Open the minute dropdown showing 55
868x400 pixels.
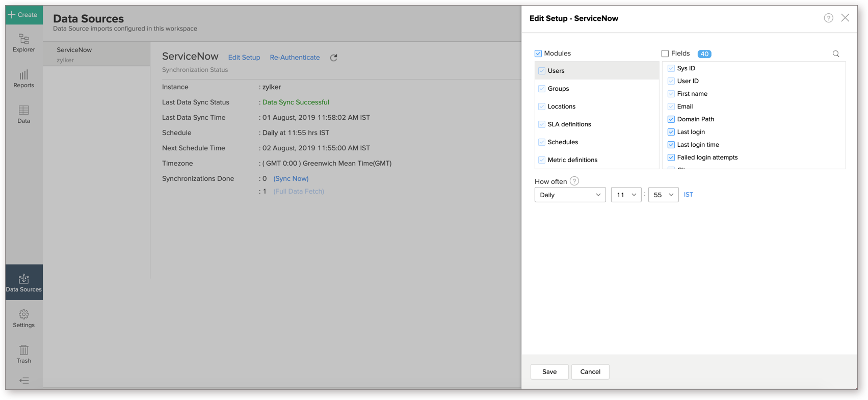click(664, 195)
